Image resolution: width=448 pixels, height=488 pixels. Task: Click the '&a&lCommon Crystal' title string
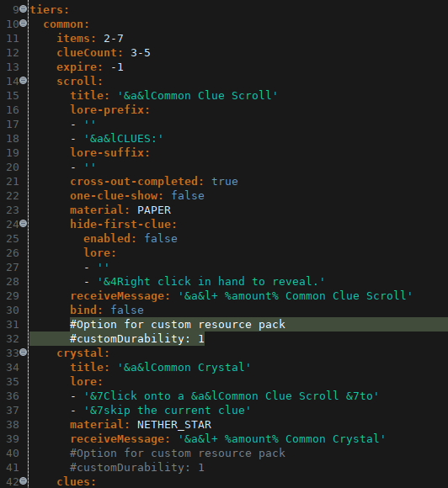click(184, 368)
